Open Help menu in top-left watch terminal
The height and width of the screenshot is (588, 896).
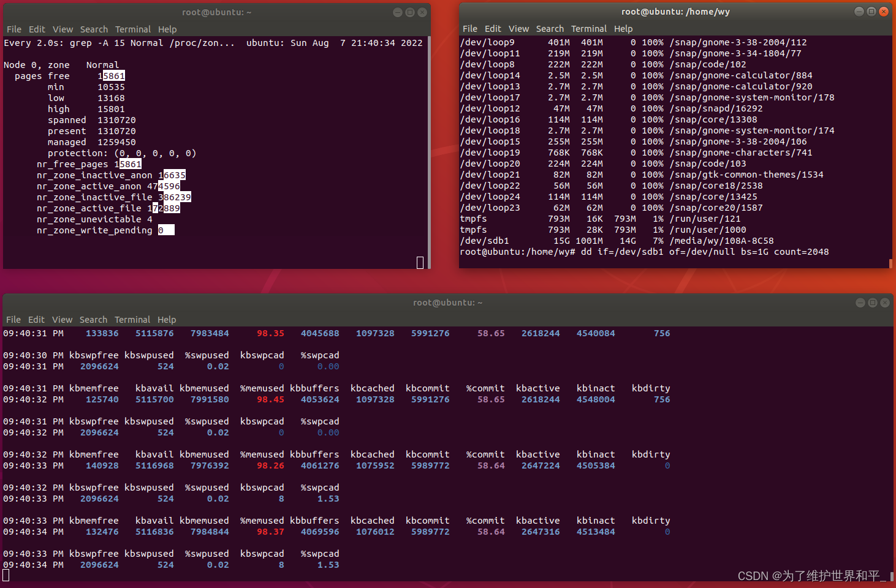[167, 29]
